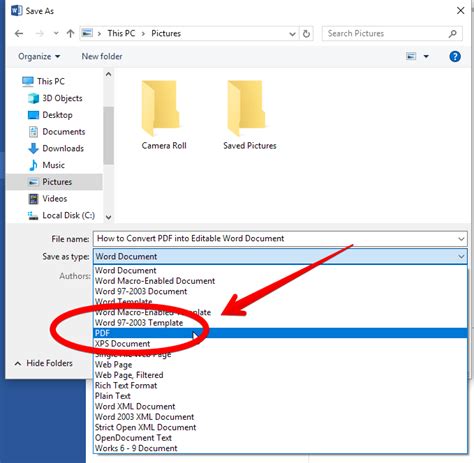The width and height of the screenshot is (474, 463).
Task: Go up one folder level
Action: coord(70,33)
